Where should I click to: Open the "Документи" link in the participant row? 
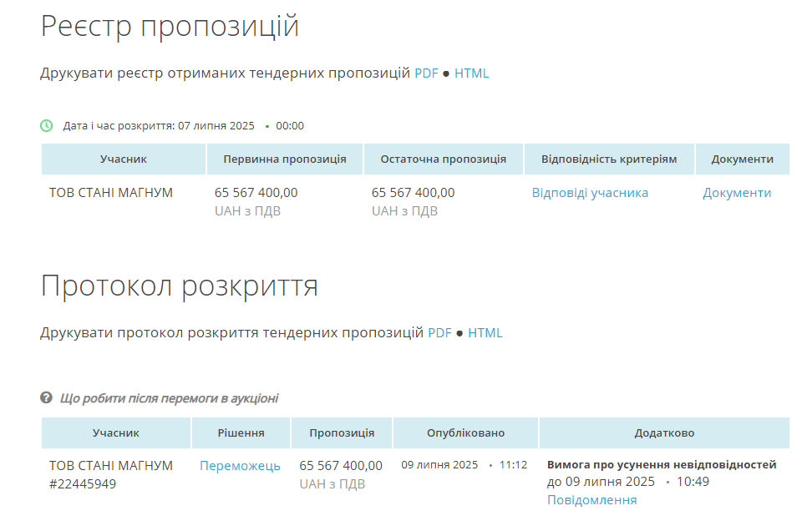[737, 193]
